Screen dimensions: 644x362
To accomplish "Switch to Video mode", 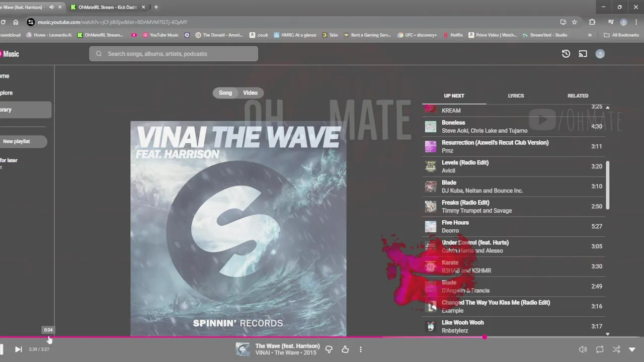I will 250,93.
